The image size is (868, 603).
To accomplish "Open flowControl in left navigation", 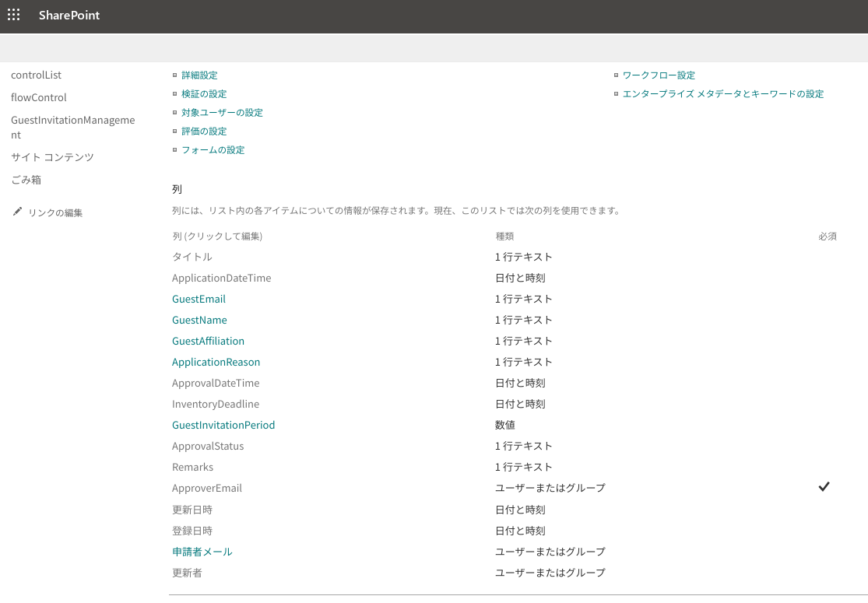I will [39, 98].
